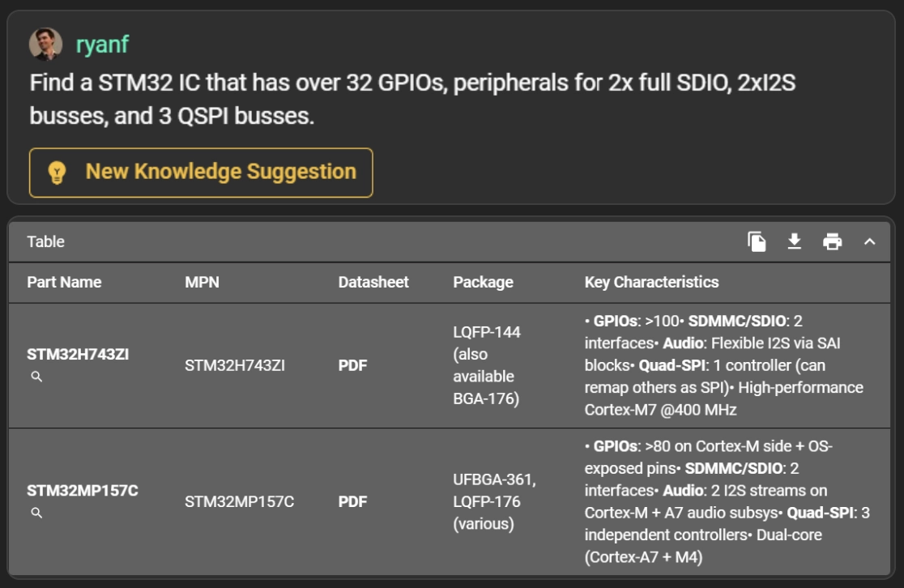
Task: Click magnifier icon under STM32H743ZI part name
Action: [x=36, y=377]
